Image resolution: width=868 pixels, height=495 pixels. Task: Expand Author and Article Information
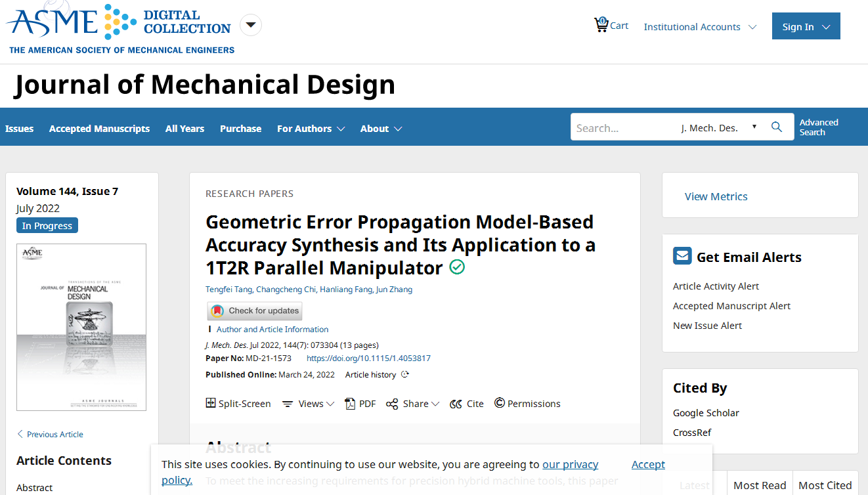point(272,330)
